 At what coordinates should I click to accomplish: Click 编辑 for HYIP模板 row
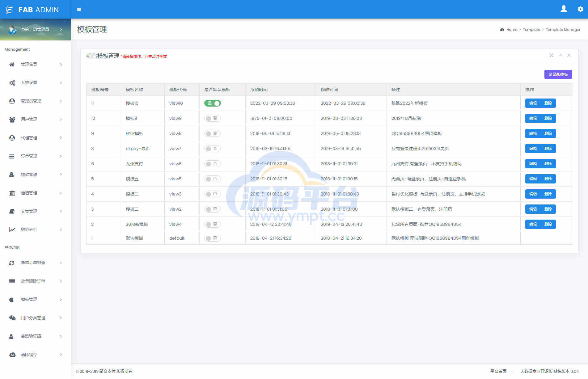[x=533, y=133]
